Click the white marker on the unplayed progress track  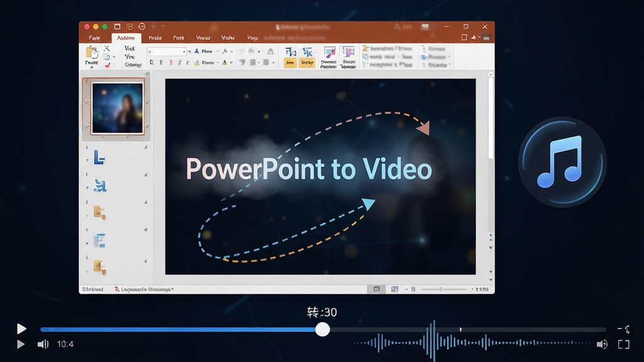[x=460, y=329]
